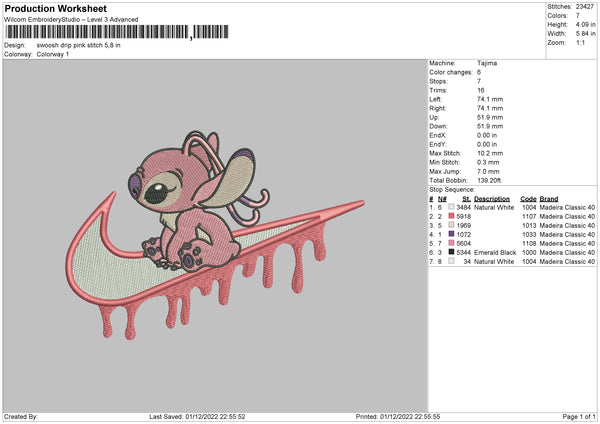Click the Stitches count value 23427
The height and width of the screenshot is (424, 600).
tap(585, 6)
